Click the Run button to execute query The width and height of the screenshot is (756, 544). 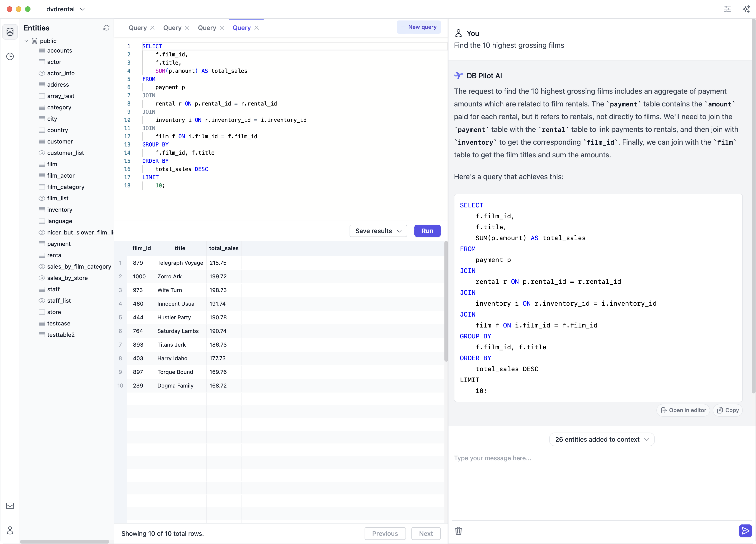click(x=427, y=231)
